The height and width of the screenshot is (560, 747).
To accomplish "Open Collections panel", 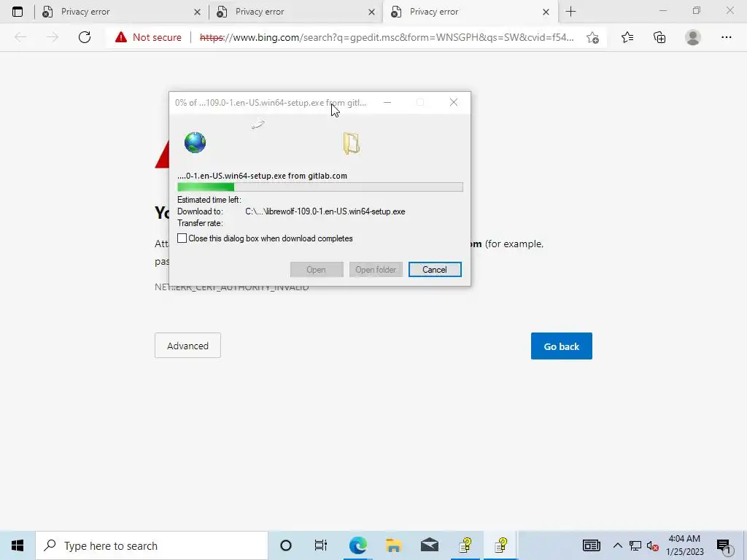I will point(659,37).
